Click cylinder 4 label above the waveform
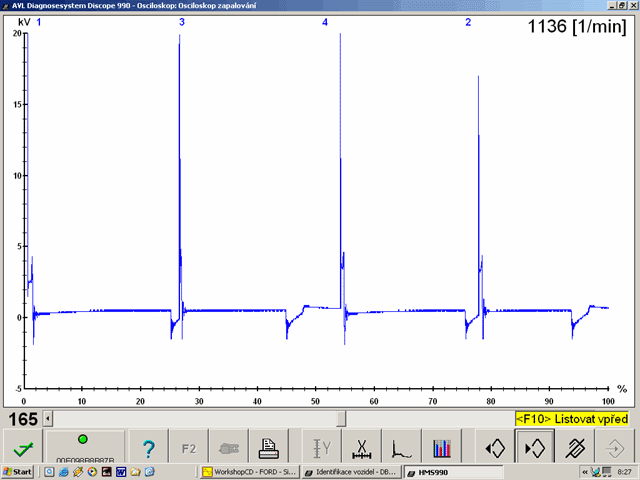The height and width of the screenshot is (480, 640). pos(325,22)
